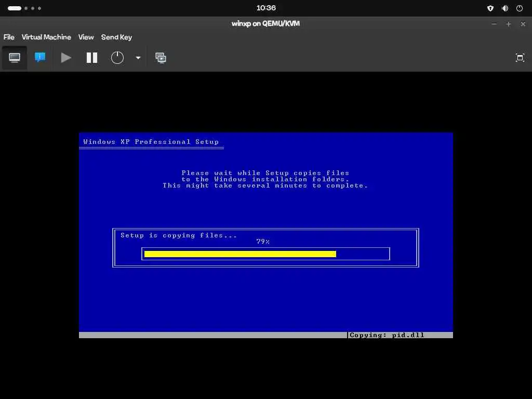This screenshot has width=532, height=399.
Task: Open the manage VM snapshots view
Action: (x=161, y=58)
